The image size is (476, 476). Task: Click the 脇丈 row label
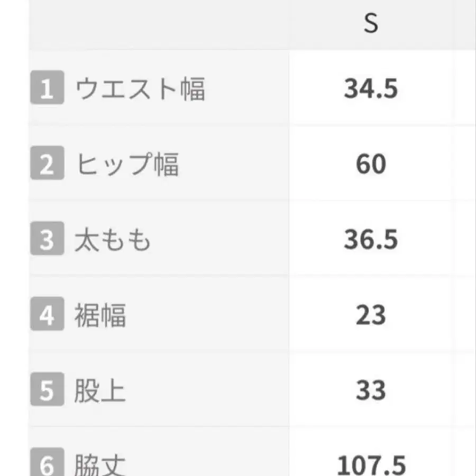pos(100,464)
